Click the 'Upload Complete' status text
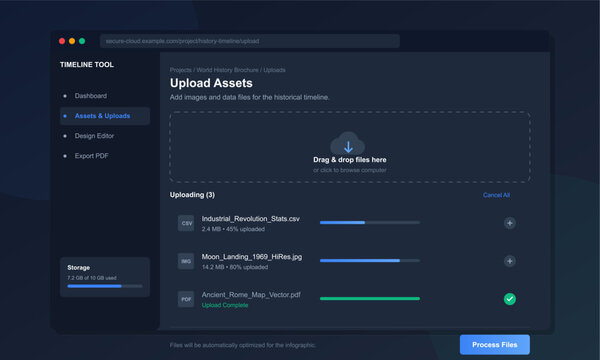Image resolution: width=600 pixels, height=360 pixels. 225,305
